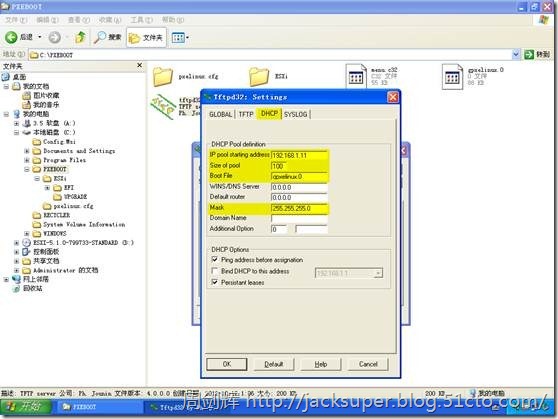Expand the WINDOWS folder node
This screenshot has height=419, width=558.
tap(27, 234)
